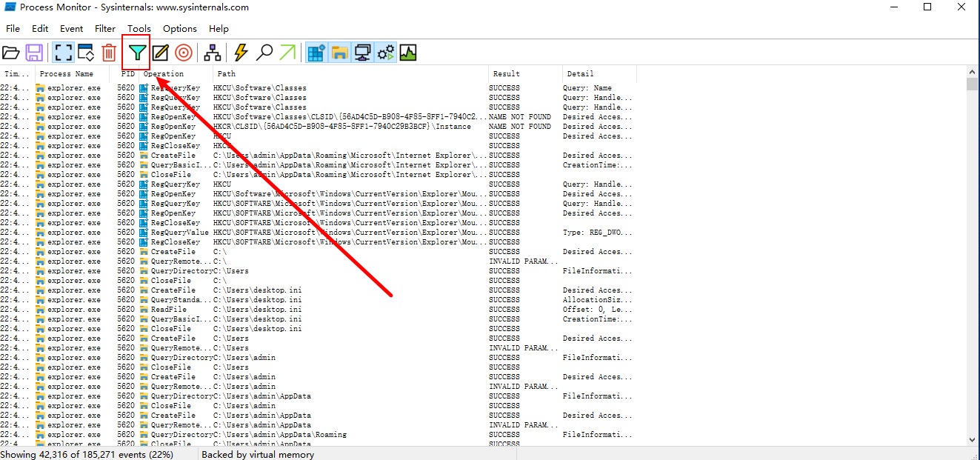Open the Filter menu

pos(105,29)
